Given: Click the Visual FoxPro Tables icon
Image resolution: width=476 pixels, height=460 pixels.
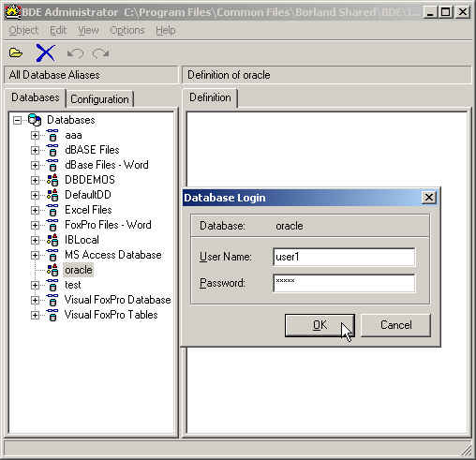Looking at the screenshot, I should (x=52, y=315).
